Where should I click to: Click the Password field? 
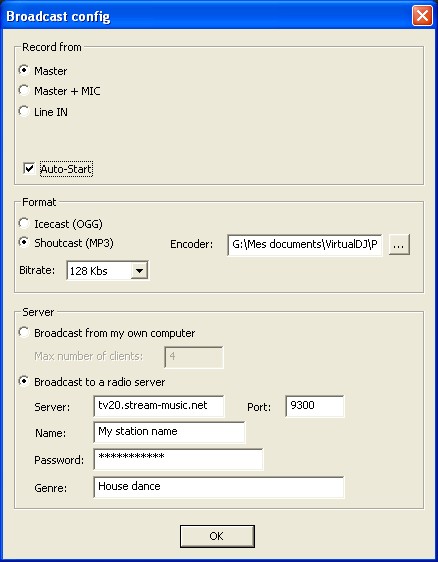click(178, 459)
